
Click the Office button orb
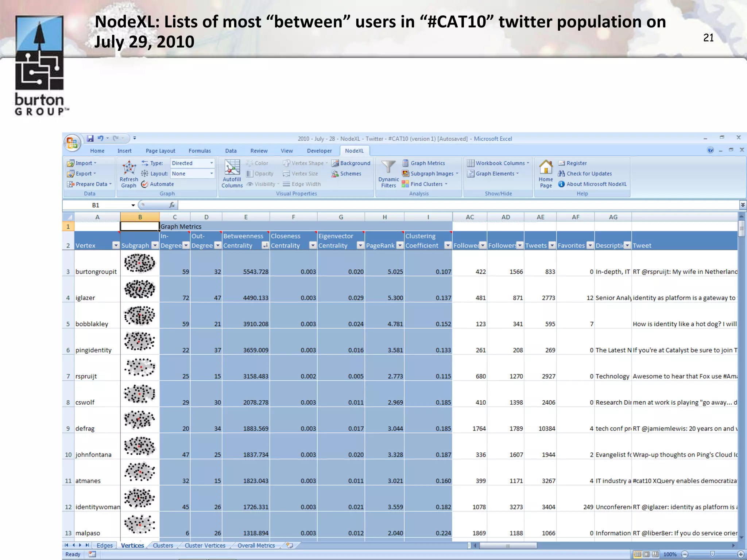pos(72,143)
